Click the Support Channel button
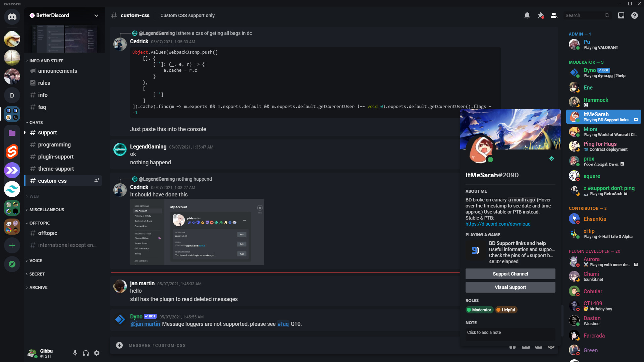The width and height of the screenshot is (644, 362). (511, 274)
